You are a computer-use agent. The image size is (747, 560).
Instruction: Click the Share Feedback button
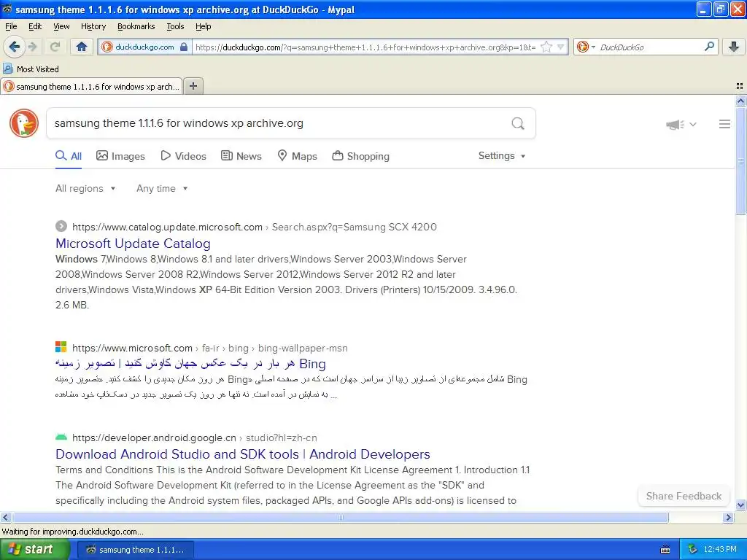684,496
